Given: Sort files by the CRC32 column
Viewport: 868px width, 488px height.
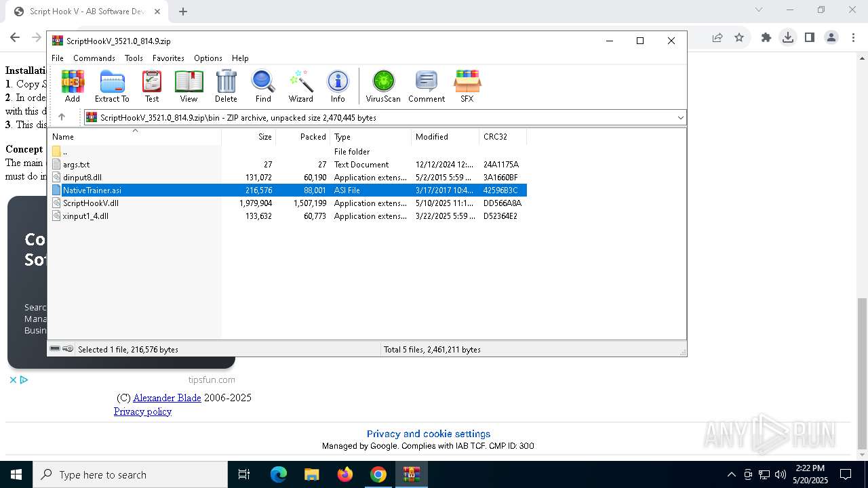Looking at the screenshot, I should pos(502,136).
